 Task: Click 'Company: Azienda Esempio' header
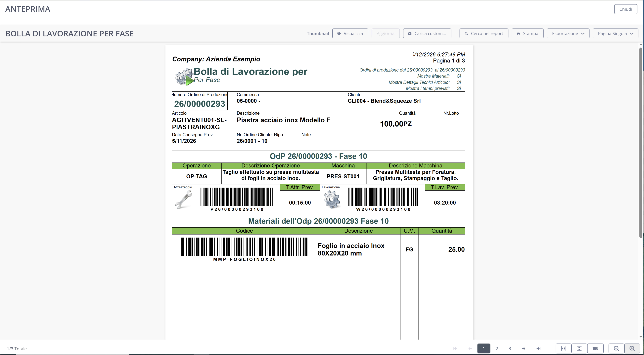click(x=216, y=59)
